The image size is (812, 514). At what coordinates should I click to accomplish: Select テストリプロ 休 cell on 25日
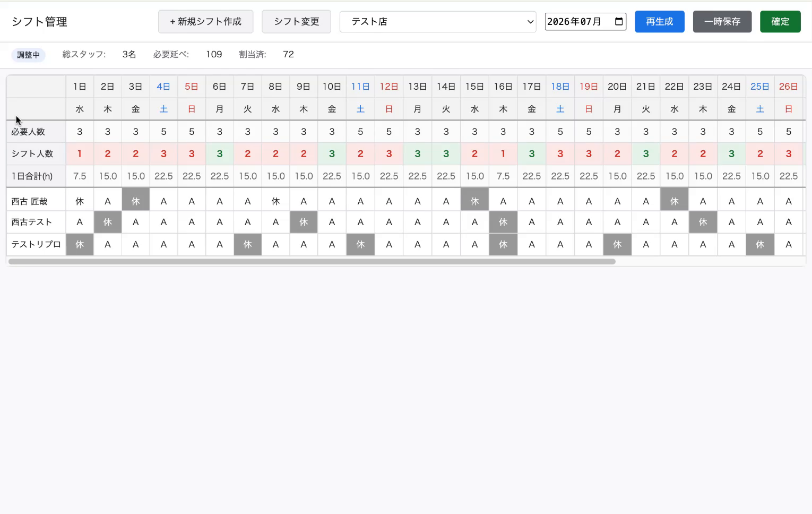click(760, 244)
